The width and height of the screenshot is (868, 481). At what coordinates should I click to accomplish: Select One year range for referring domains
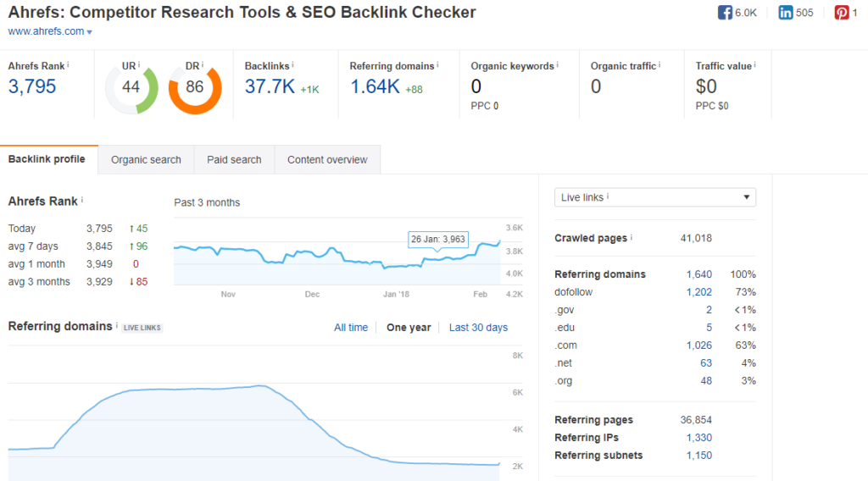[x=409, y=328]
